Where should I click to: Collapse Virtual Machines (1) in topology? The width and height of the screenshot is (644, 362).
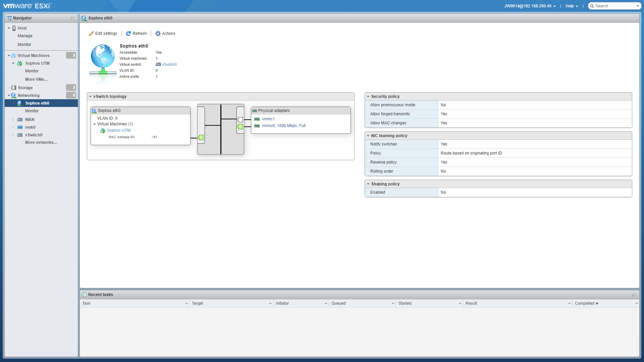point(95,124)
